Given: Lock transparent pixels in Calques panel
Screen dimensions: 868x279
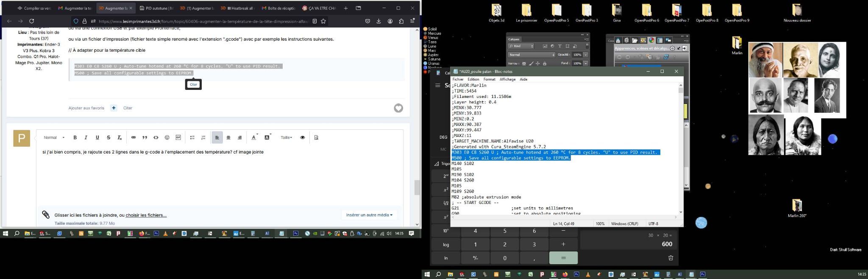Looking at the screenshot, I should [x=524, y=64].
